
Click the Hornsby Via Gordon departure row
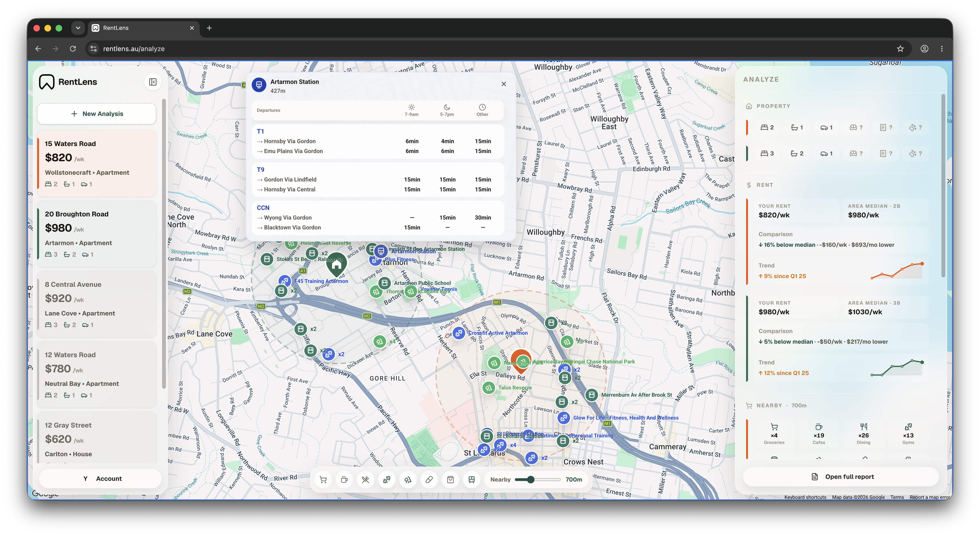coord(378,141)
